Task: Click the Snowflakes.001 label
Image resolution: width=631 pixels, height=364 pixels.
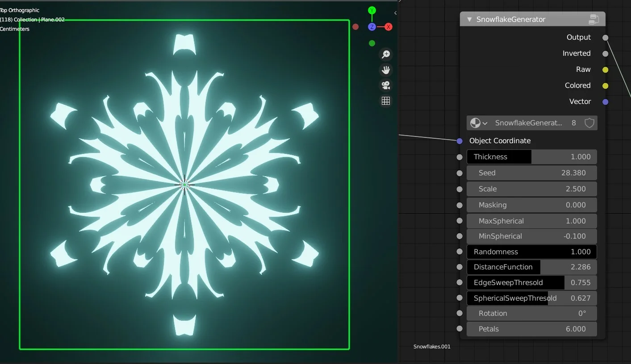Action: pos(432,347)
